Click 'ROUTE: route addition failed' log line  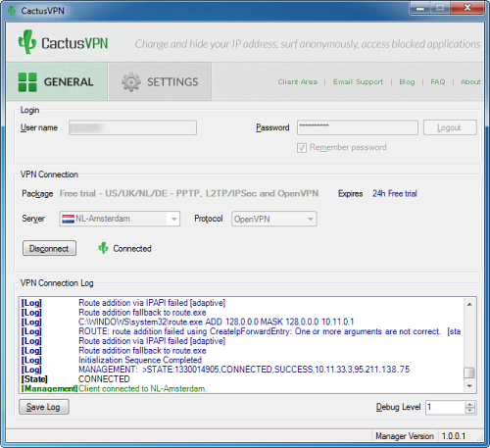tap(269, 331)
